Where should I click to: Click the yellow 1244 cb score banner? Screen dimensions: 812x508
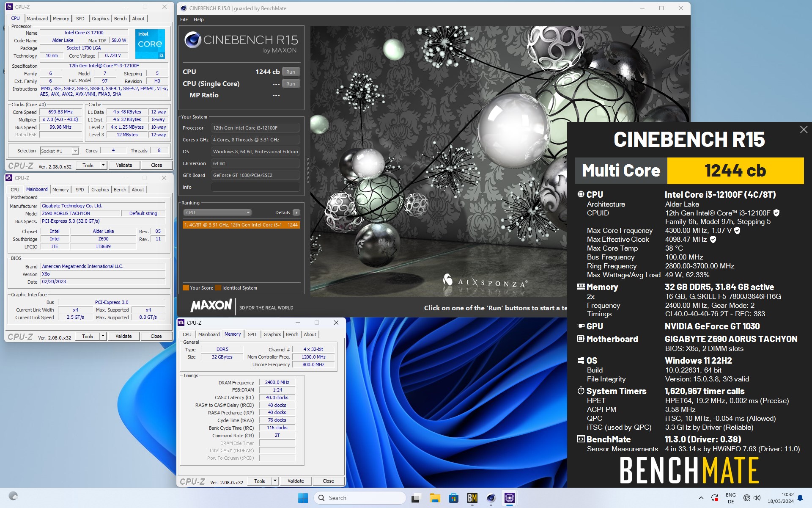735,171
